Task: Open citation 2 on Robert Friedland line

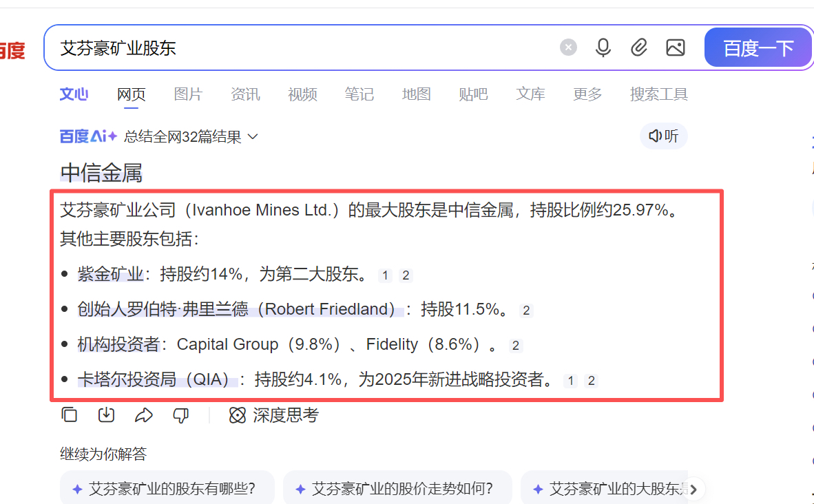Action: click(526, 311)
